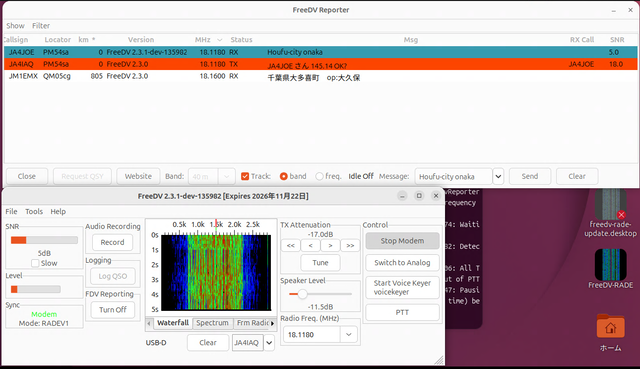The height and width of the screenshot is (369, 640).
Task: Enable the Slow SNR checkbox
Action: tap(35, 263)
